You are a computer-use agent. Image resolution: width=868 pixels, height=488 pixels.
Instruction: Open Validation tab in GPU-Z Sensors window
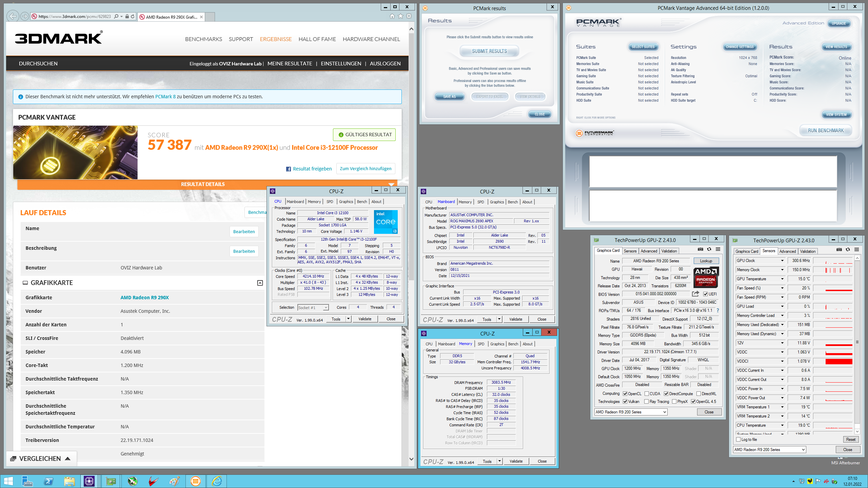click(x=808, y=251)
